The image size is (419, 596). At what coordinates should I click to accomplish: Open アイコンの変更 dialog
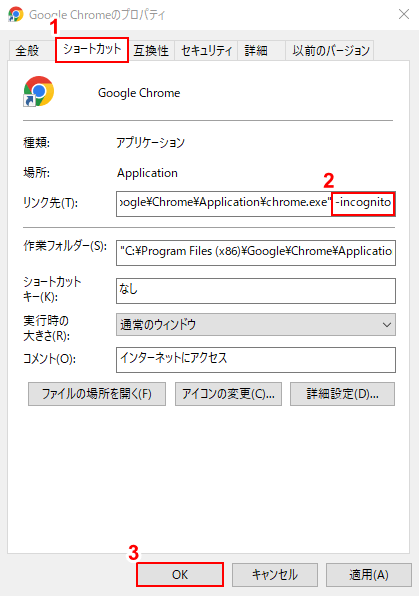[x=229, y=394]
